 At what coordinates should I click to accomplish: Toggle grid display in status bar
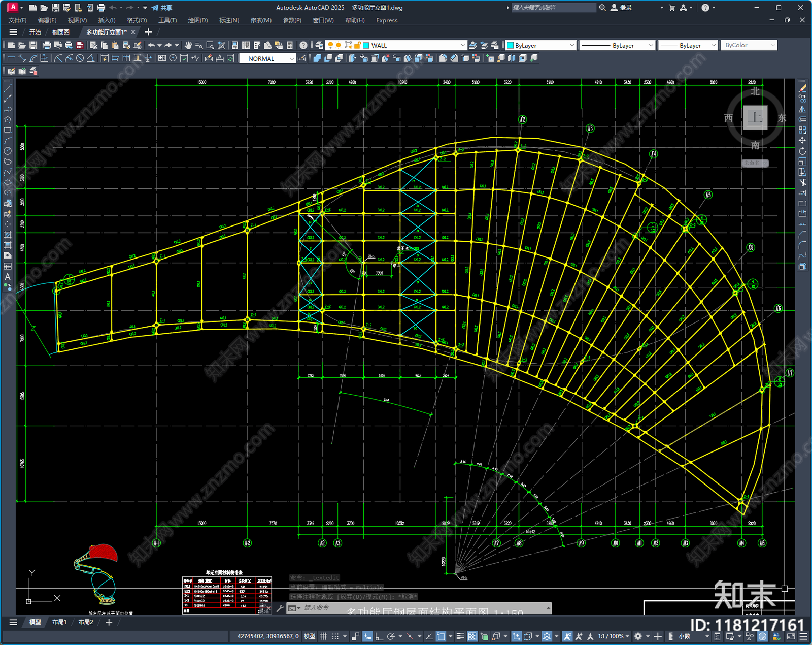tap(323, 636)
